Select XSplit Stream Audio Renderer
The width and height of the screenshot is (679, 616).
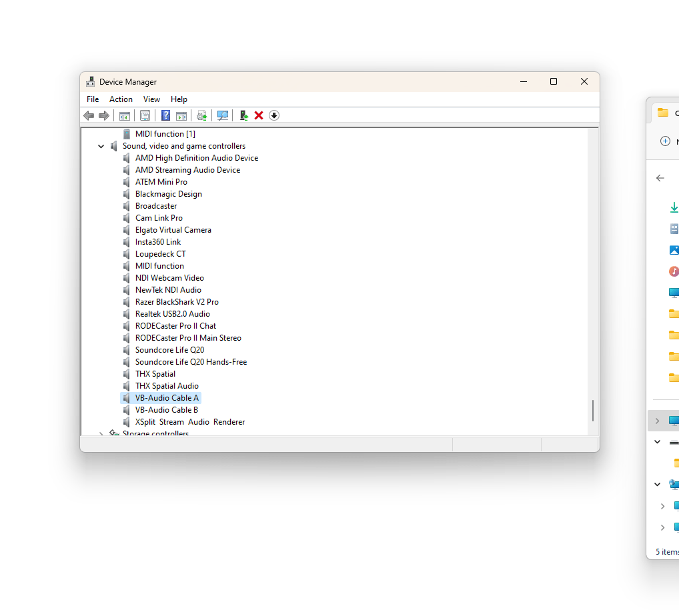click(190, 422)
